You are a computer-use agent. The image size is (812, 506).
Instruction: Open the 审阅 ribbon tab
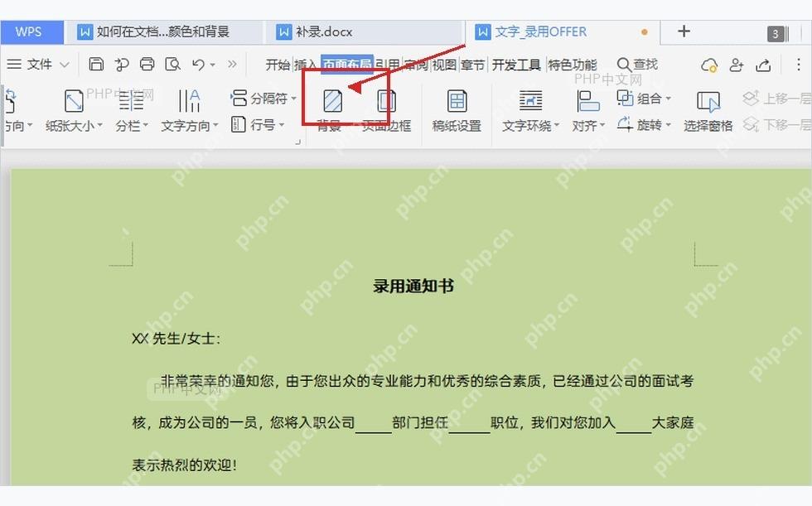pos(416,65)
